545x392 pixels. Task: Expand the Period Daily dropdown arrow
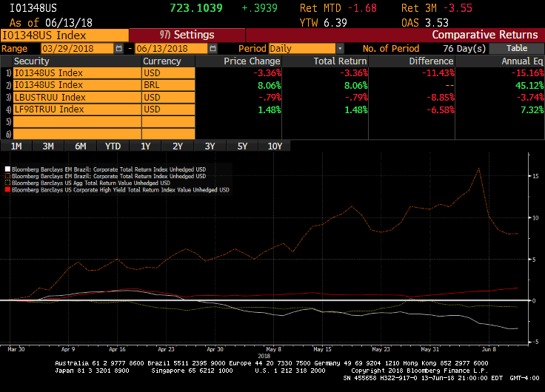(341, 49)
